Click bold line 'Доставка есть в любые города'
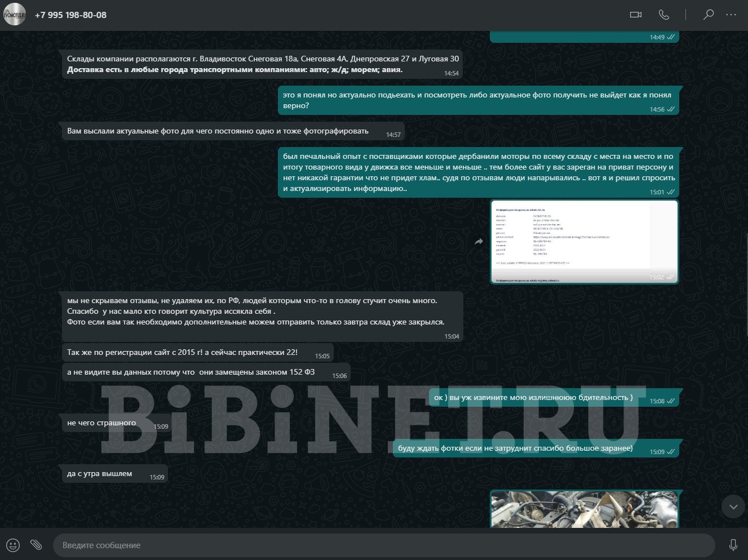This screenshot has width=748, height=560. coord(234,70)
